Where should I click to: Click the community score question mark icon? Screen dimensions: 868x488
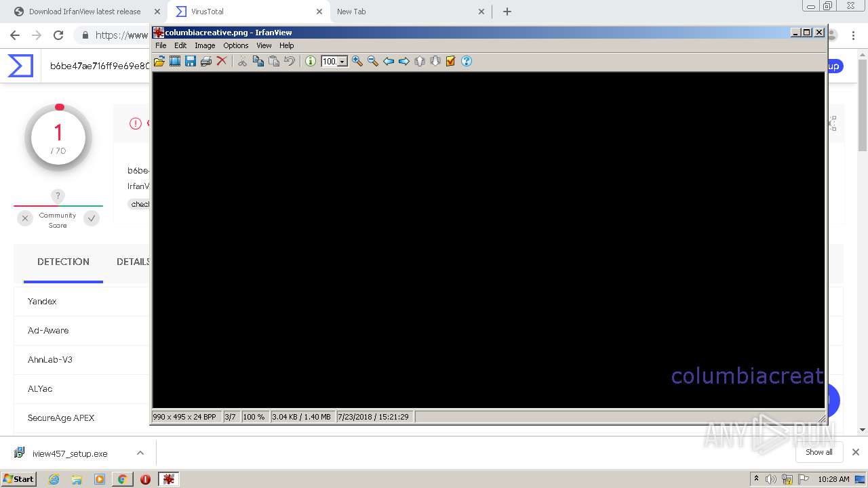tap(58, 196)
